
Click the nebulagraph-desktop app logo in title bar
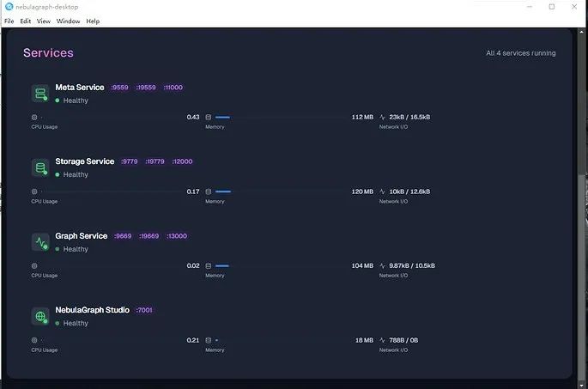pyautogui.click(x=9, y=6)
